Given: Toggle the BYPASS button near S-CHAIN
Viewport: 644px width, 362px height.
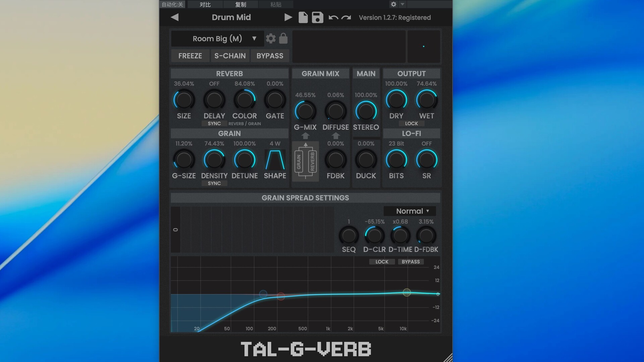Looking at the screenshot, I should (270, 56).
